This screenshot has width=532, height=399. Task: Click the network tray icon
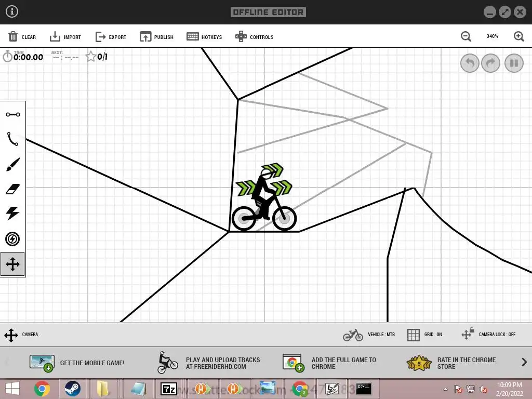(x=470, y=389)
